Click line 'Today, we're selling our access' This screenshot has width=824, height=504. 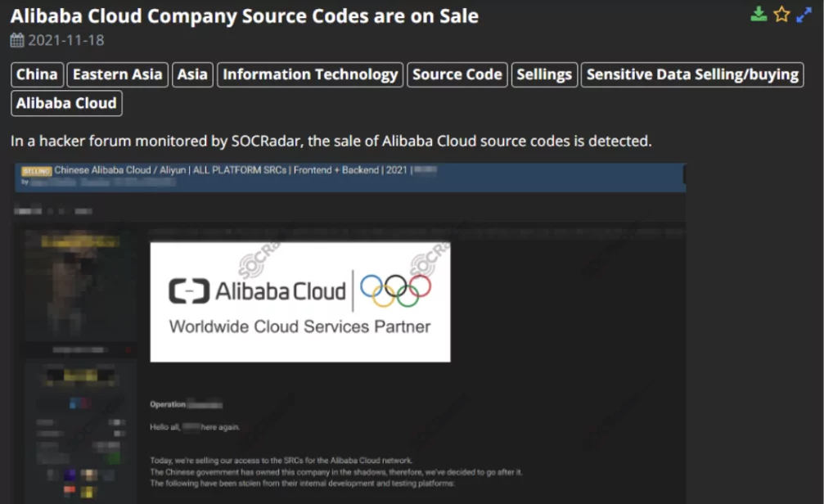tap(281, 461)
